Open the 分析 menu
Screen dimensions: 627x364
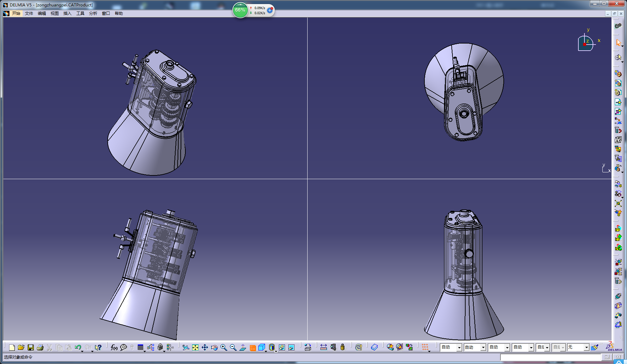pyautogui.click(x=93, y=13)
